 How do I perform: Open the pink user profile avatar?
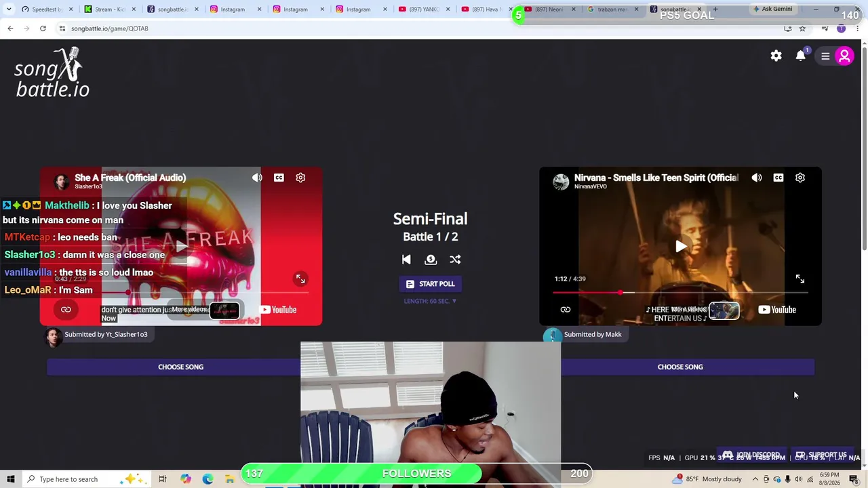pos(844,56)
